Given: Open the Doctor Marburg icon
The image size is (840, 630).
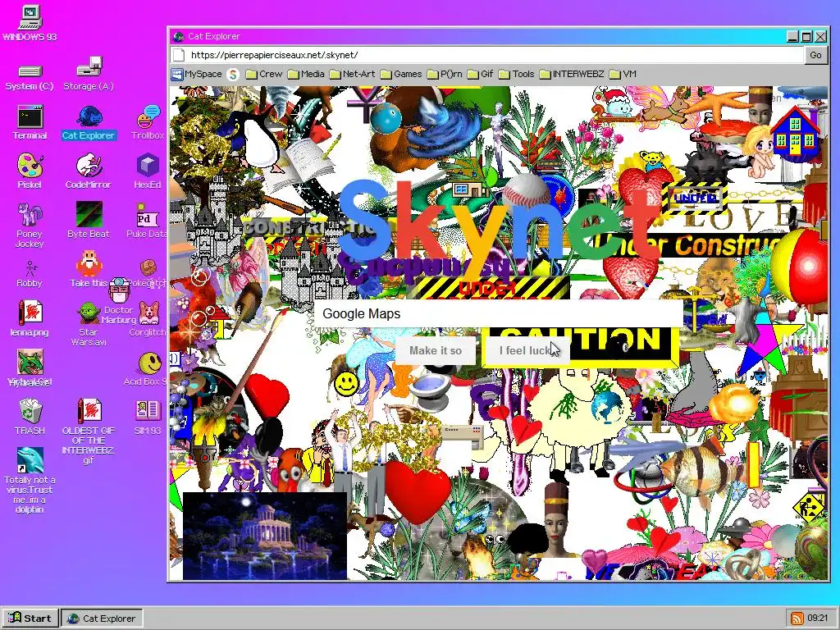Looking at the screenshot, I should [x=119, y=301].
